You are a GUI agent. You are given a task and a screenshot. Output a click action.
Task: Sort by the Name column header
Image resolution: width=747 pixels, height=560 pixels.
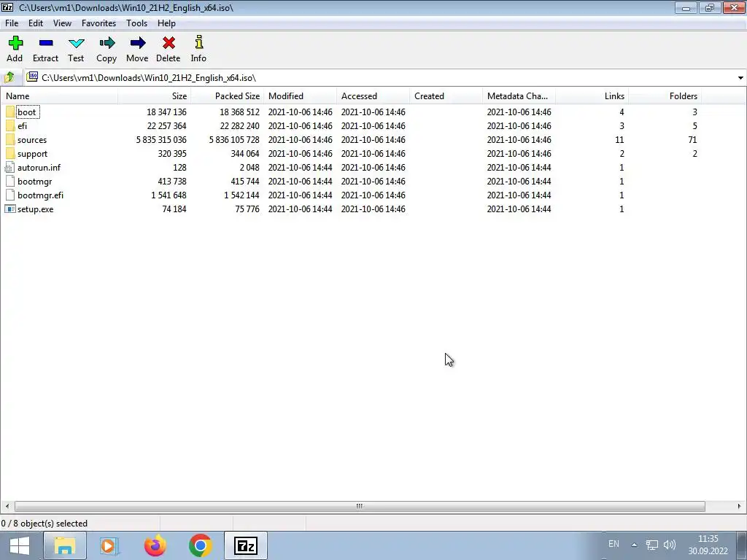(59, 96)
